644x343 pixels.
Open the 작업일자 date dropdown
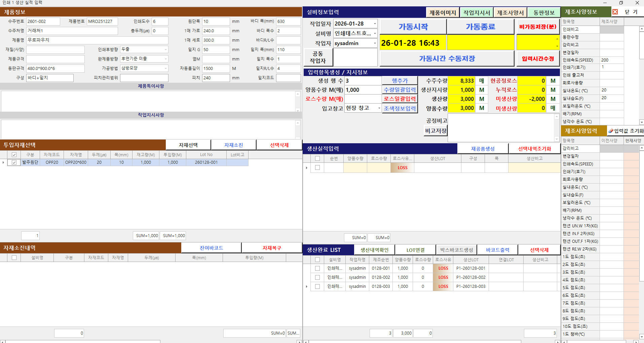coord(374,24)
